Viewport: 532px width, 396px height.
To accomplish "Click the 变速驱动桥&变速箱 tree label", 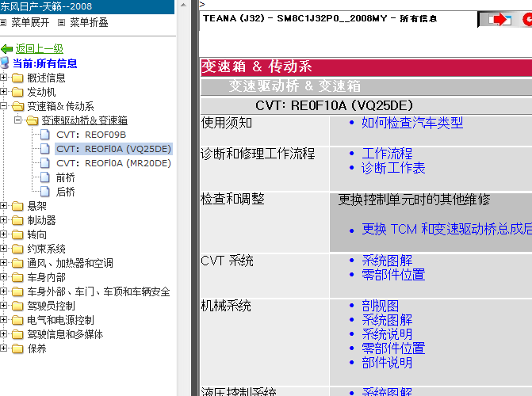I will tap(85, 120).
